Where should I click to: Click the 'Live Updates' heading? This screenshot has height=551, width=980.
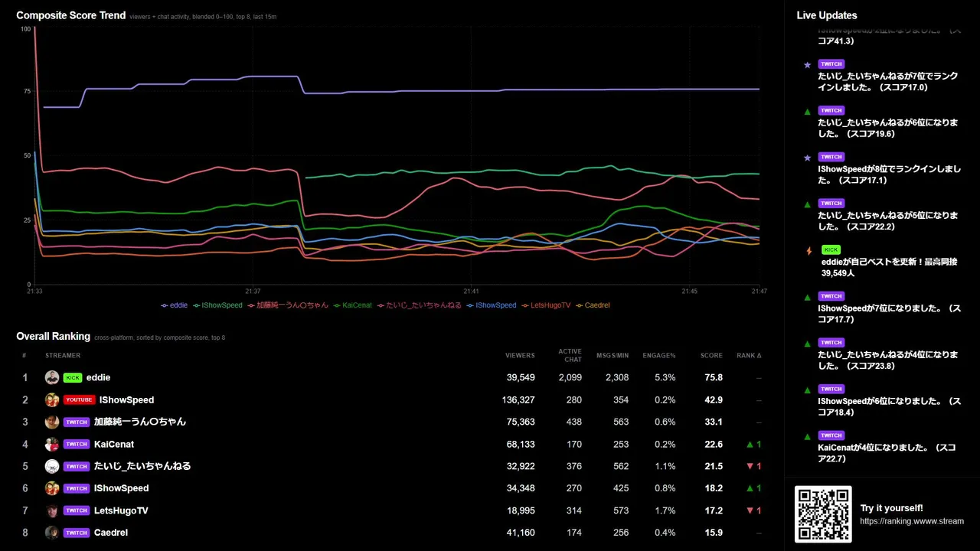(x=827, y=15)
